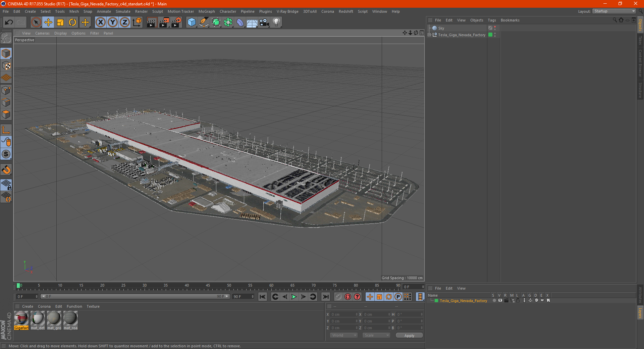This screenshot has height=349, width=644.
Task: Switch to Layers side tab
Action: click(640, 313)
